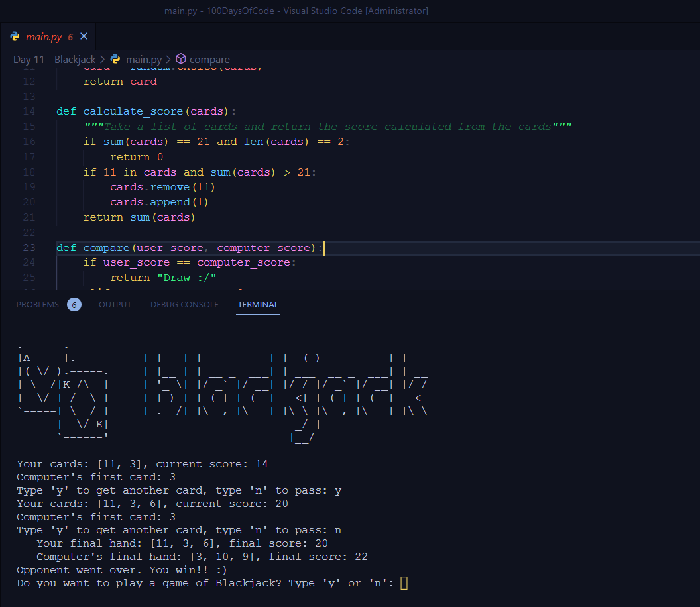Click the blue 6 badge beside PROBLEMS

[74, 305]
